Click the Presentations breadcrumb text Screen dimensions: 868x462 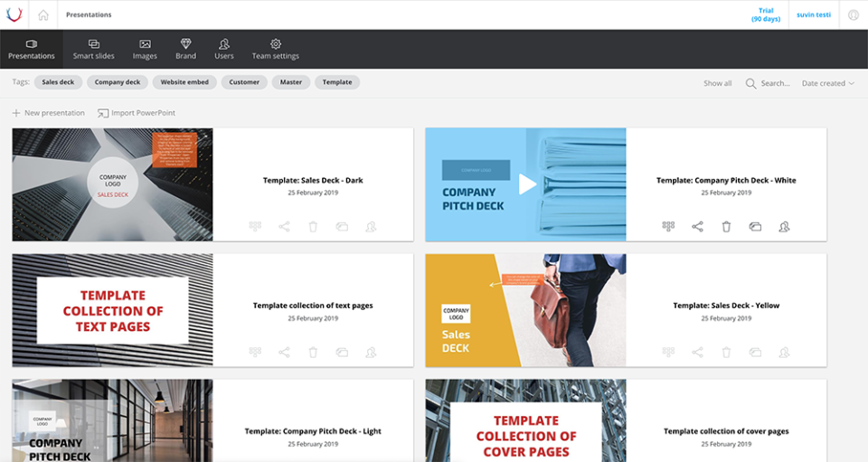pos(89,15)
